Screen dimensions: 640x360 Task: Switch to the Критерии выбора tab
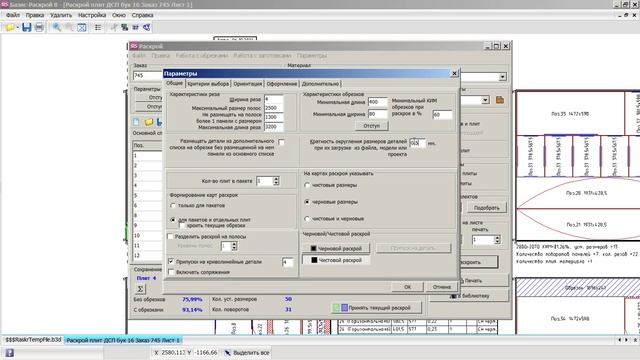click(208, 84)
